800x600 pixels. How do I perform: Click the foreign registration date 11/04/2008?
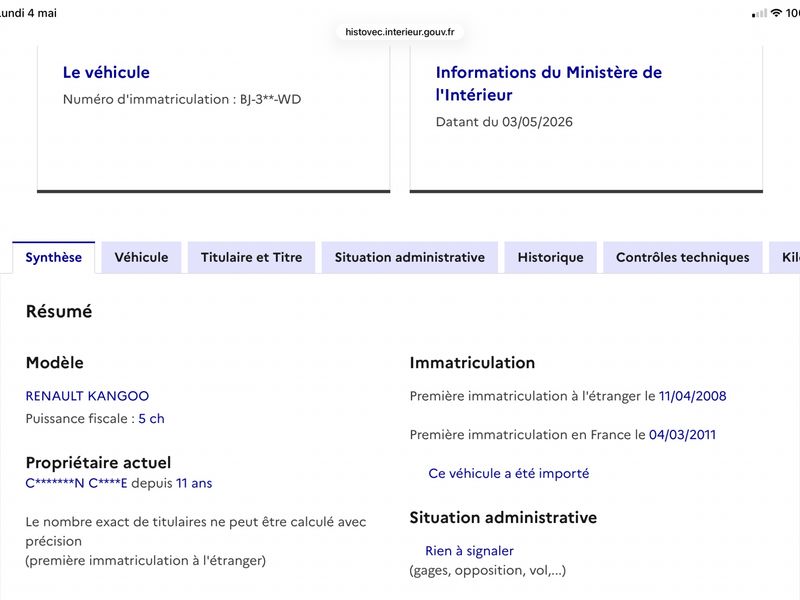(x=692, y=396)
